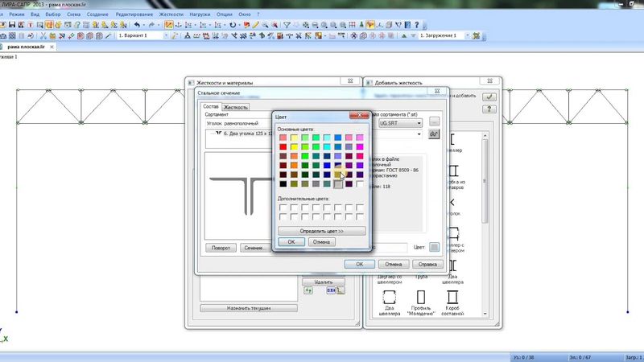Viewport: 644px width, 362px height.
Task: Switch to the Жесткость tab
Action: coord(236,107)
